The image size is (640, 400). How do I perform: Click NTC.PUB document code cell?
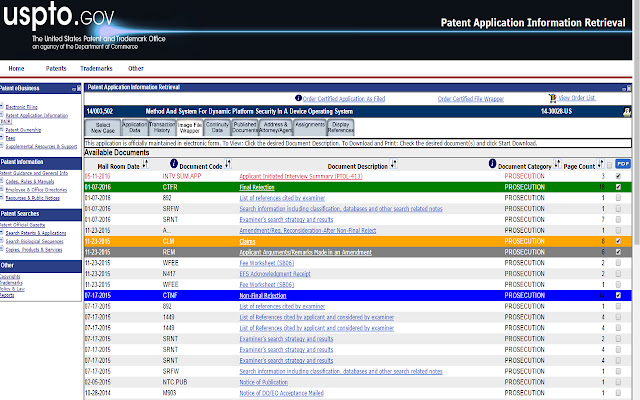(175, 382)
